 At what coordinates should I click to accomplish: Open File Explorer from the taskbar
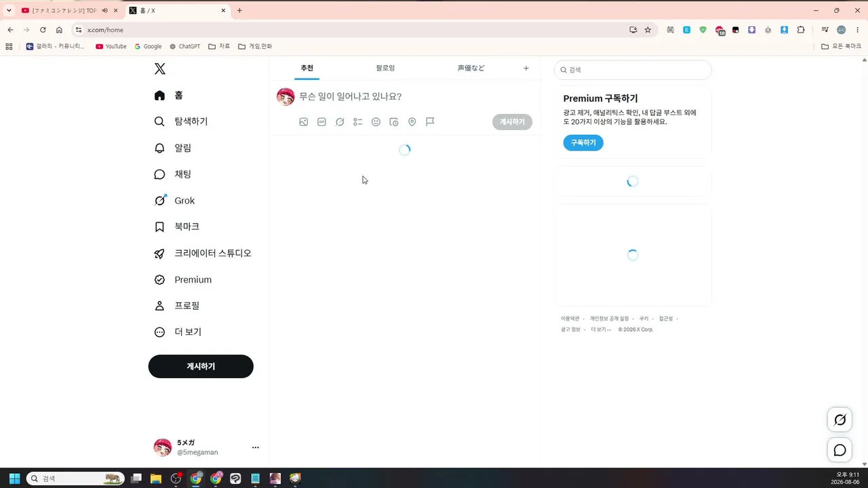coord(156,479)
